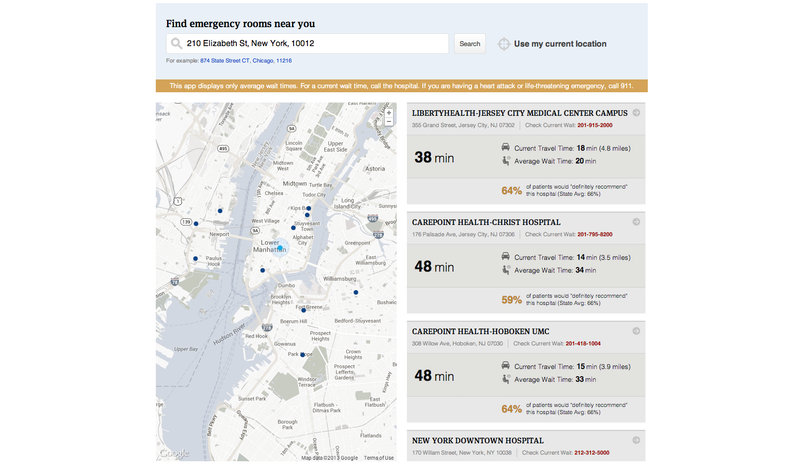Select hospital marker near Route 139 shield
800x471 pixels.
(196, 224)
